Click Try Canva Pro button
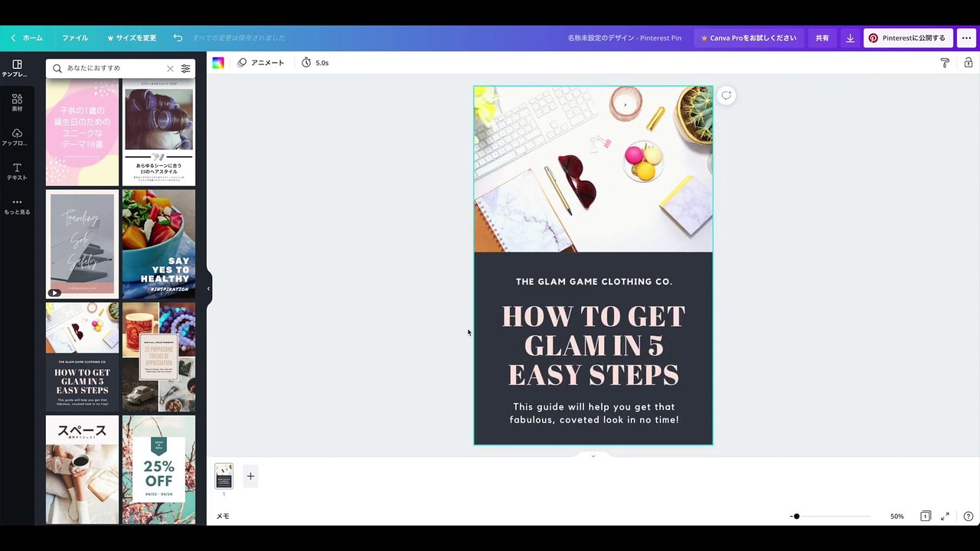This screenshot has width=980, height=551. 749,37
